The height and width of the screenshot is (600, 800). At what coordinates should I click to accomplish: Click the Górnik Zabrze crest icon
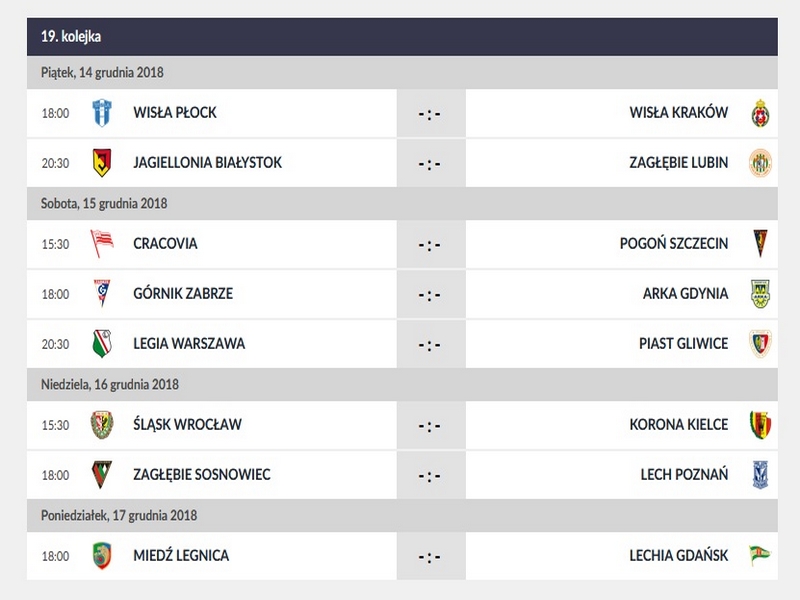coord(102,293)
